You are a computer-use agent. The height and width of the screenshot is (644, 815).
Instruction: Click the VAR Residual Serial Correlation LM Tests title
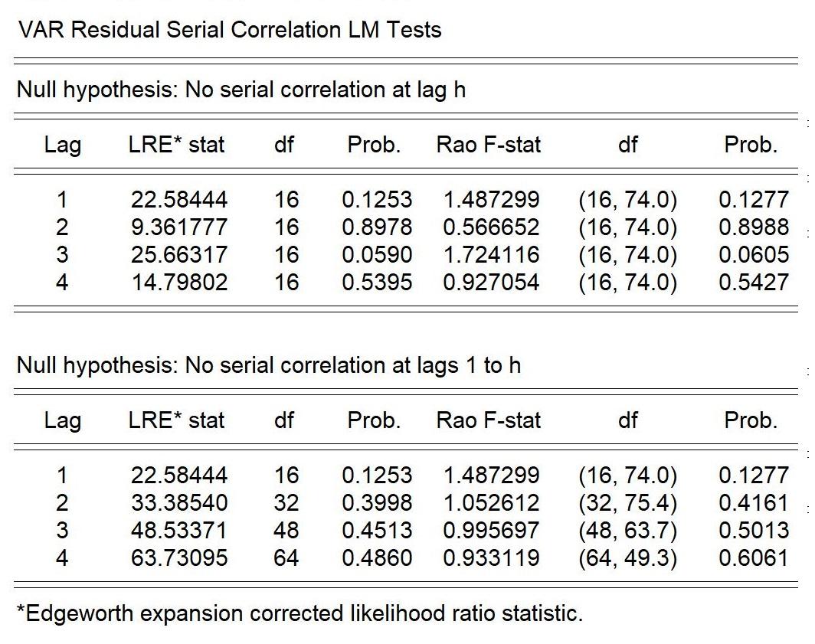click(229, 31)
